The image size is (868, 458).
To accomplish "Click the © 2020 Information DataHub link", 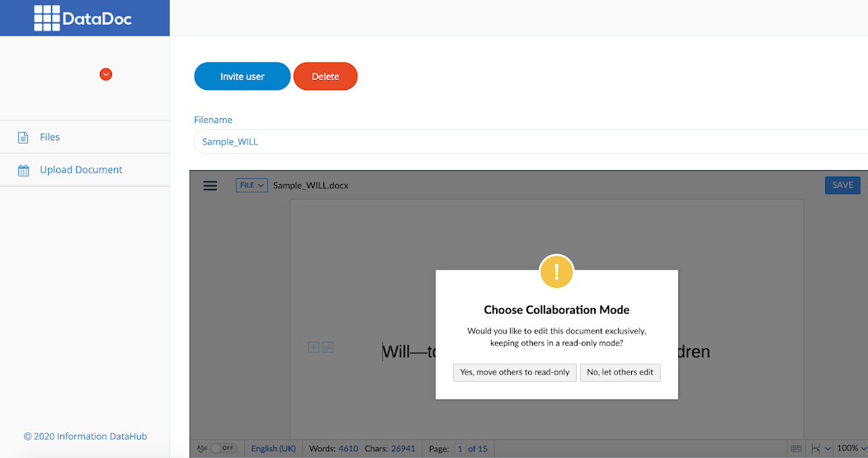I will 85,437.
